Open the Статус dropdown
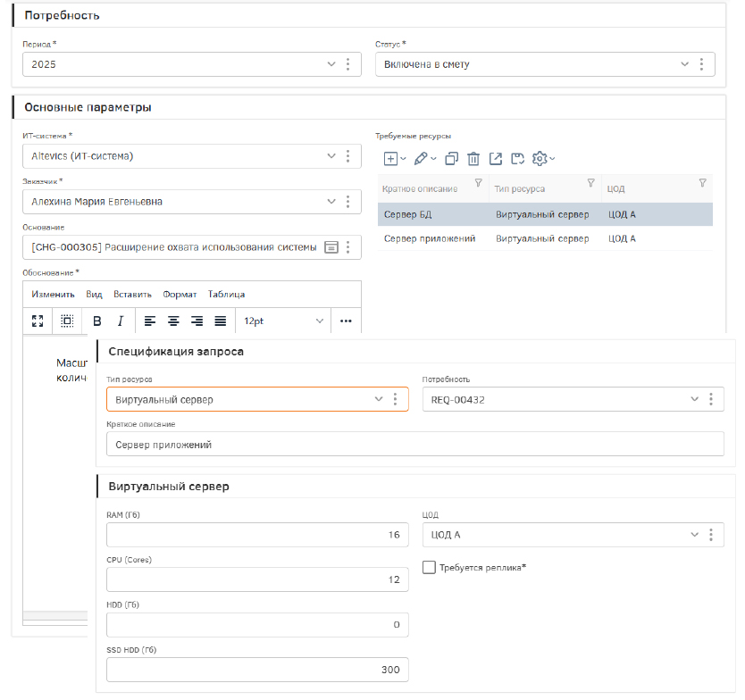The image size is (745, 700). point(685,64)
